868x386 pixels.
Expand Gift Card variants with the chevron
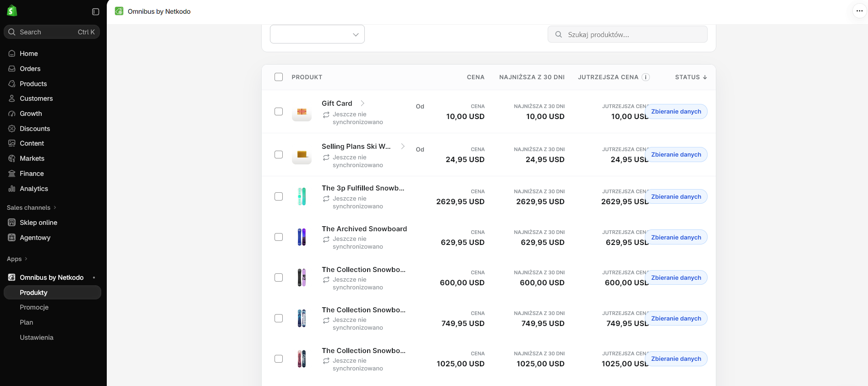point(363,103)
